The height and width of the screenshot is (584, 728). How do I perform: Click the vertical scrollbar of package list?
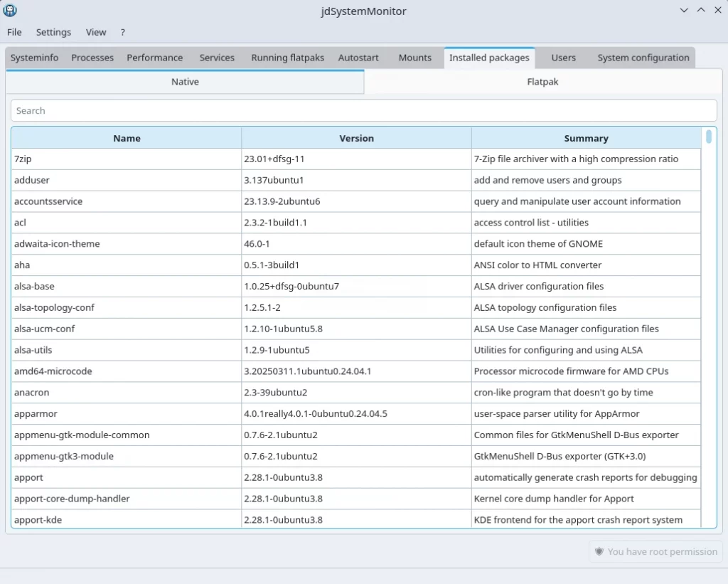tap(709, 320)
